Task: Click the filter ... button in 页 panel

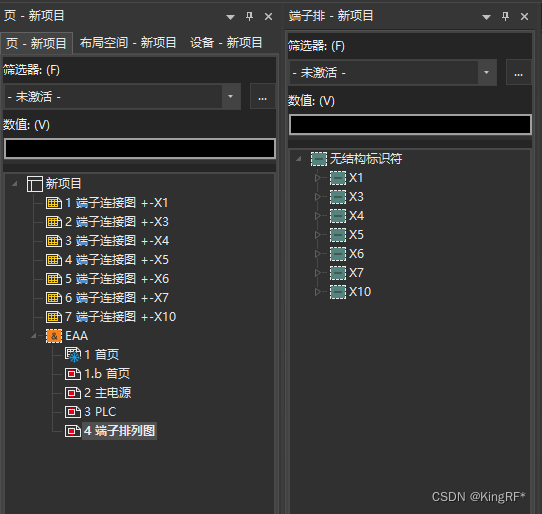Action: click(x=262, y=96)
